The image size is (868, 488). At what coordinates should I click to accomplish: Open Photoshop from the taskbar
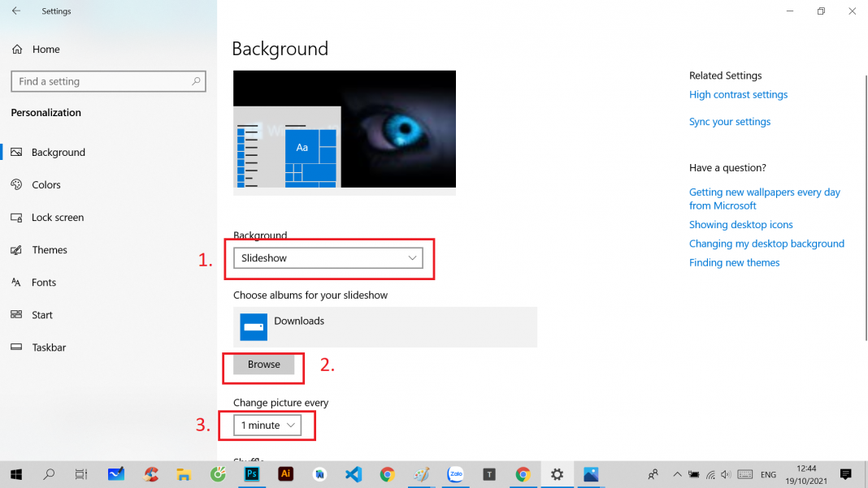click(252, 474)
